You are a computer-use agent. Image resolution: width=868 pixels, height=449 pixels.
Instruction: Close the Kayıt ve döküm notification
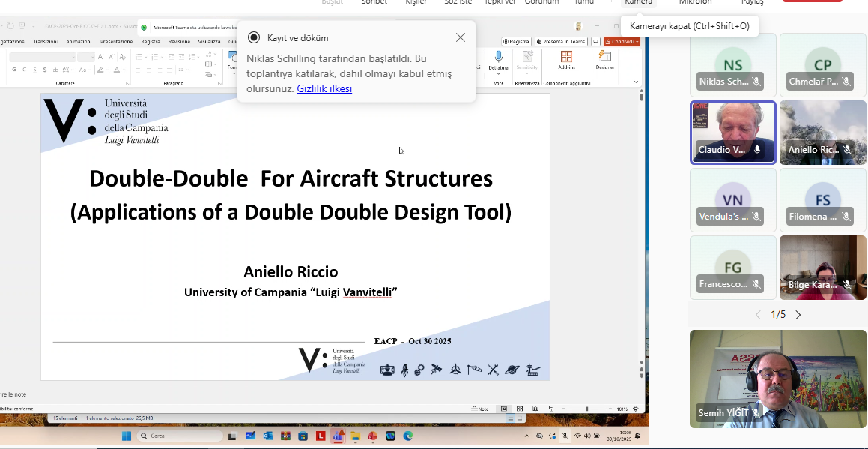[x=460, y=37]
